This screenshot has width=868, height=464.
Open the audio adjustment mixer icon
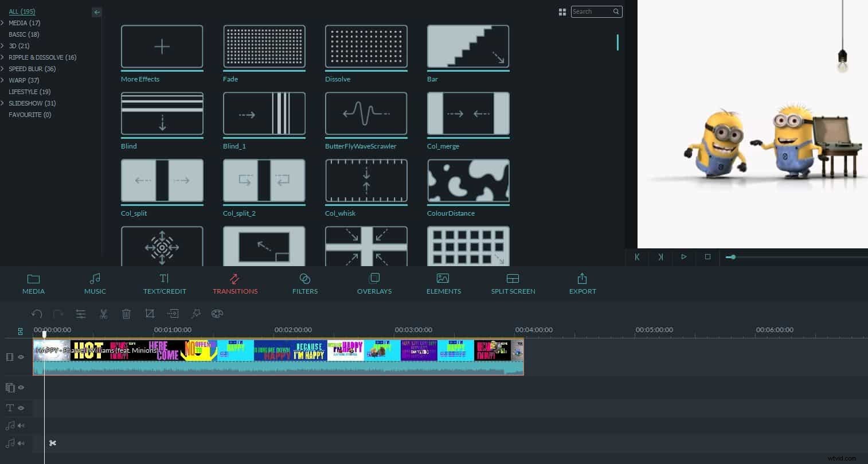point(81,314)
